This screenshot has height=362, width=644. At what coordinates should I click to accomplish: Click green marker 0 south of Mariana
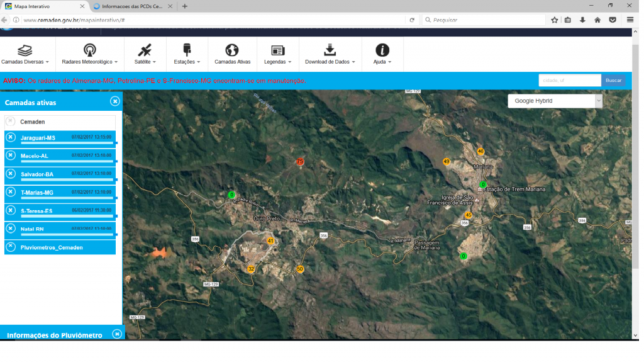464,256
